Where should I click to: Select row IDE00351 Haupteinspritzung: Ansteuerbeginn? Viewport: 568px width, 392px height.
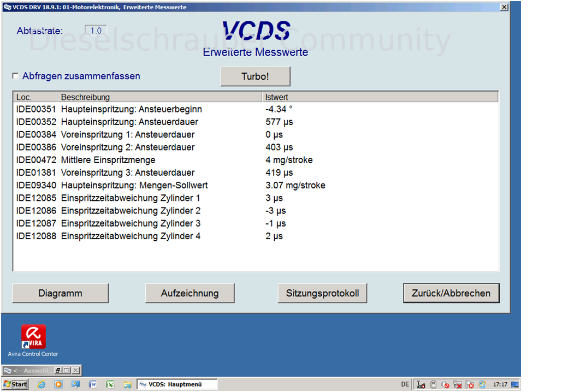tap(256, 109)
